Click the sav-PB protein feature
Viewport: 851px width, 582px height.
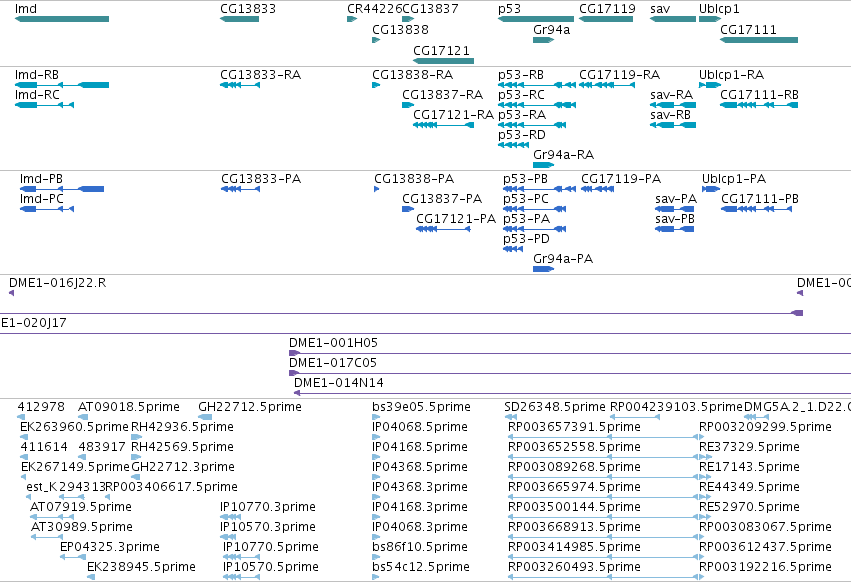click(x=675, y=229)
